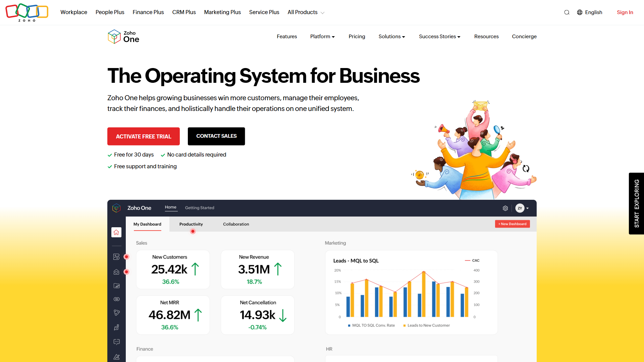Open CRM Plus in top navigation
This screenshot has width=644, height=362.
(x=184, y=12)
